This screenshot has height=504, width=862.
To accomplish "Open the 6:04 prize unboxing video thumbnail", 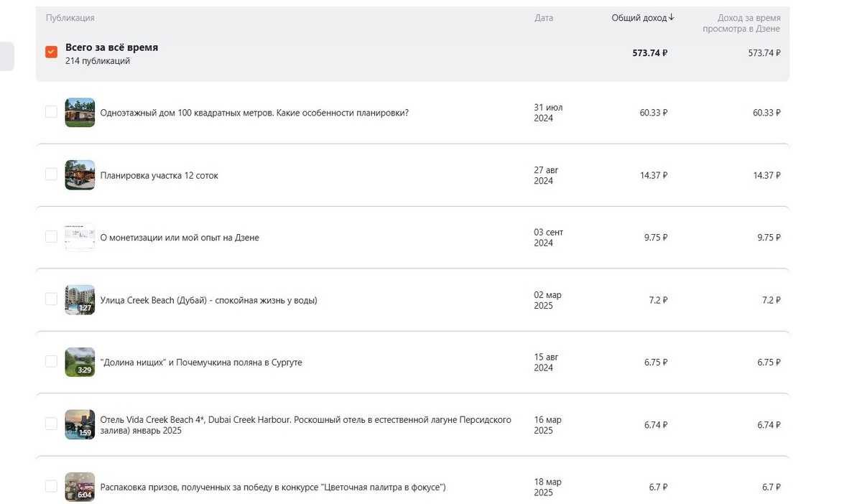I will click(80, 487).
